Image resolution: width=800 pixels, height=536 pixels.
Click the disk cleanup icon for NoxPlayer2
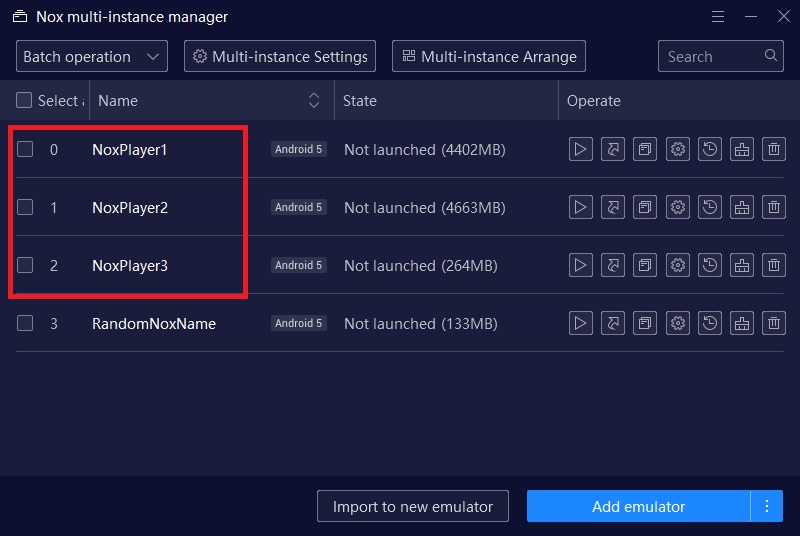coord(742,208)
